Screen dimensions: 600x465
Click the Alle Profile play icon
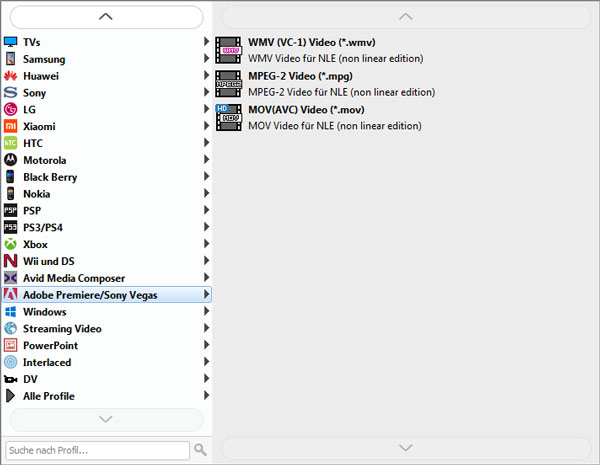(x=11, y=396)
